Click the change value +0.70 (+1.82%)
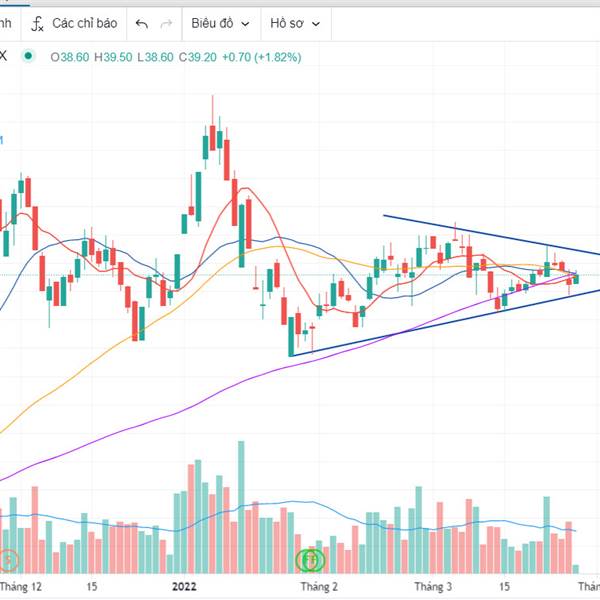 coord(262,57)
